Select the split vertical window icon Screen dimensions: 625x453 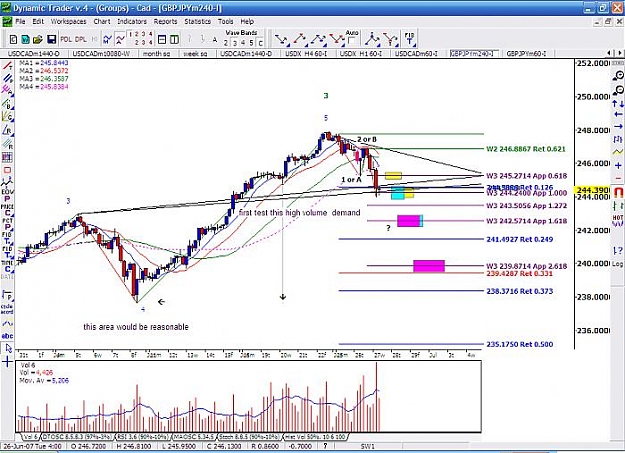coord(174,39)
